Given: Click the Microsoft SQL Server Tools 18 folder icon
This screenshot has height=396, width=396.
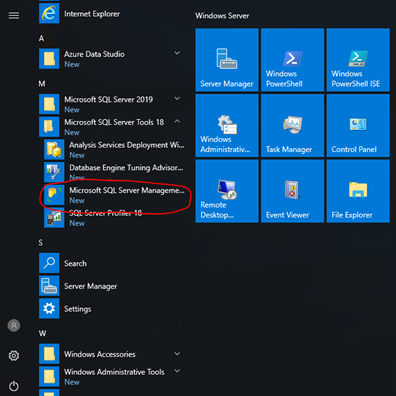Looking at the screenshot, I should 49,127.
